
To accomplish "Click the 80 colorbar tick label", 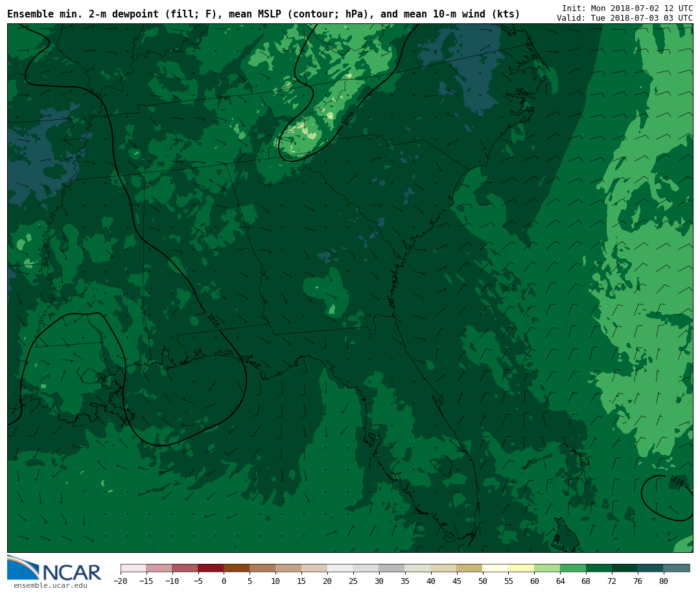I will pyautogui.click(x=664, y=581).
